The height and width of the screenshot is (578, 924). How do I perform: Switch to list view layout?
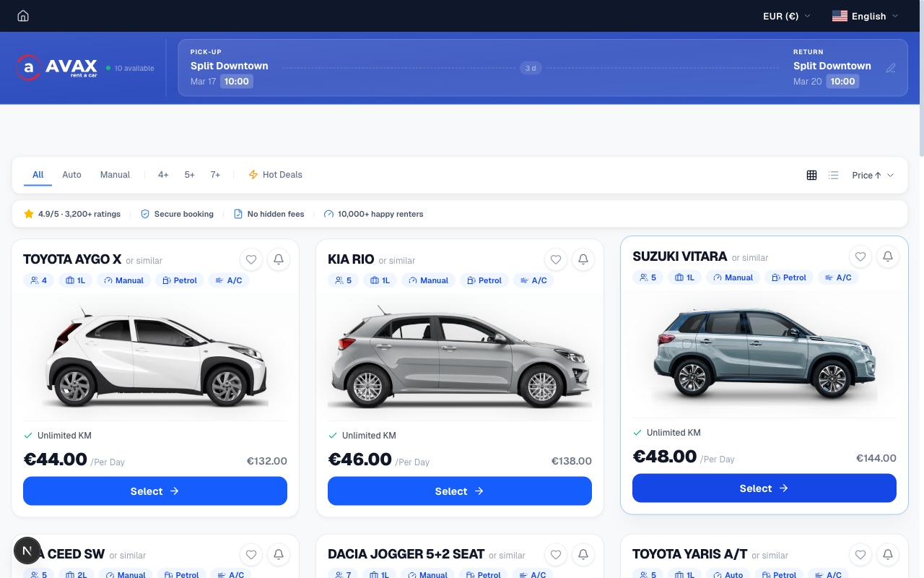pos(834,175)
